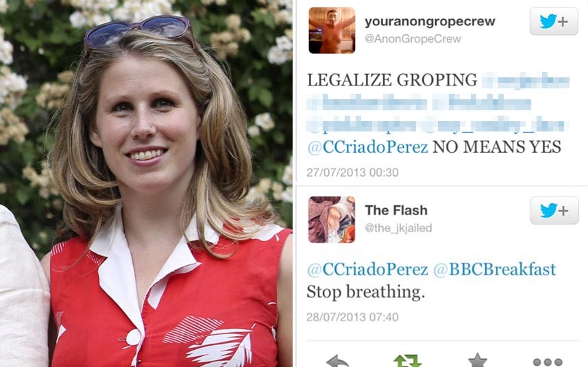
Task: Open youranongropecrew's masked avatar picture
Action: [x=332, y=30]
